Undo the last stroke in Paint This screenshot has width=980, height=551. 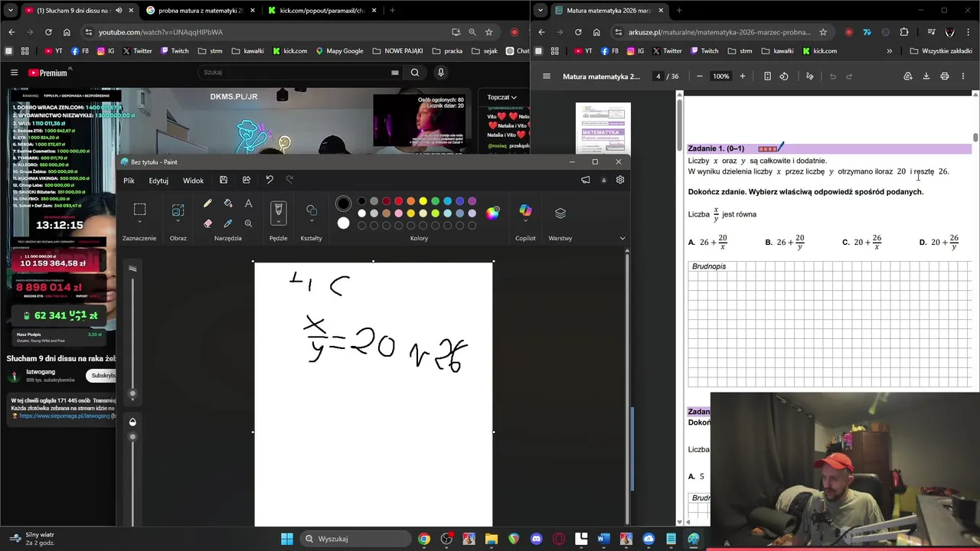269,180
